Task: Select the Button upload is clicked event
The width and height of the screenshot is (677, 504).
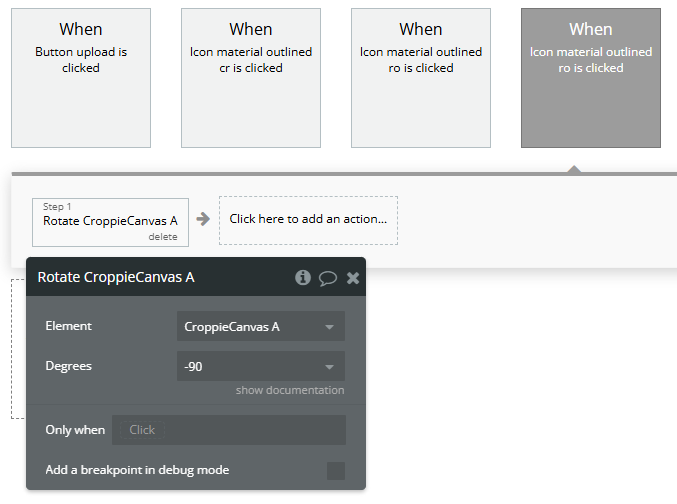Action: 81,78
